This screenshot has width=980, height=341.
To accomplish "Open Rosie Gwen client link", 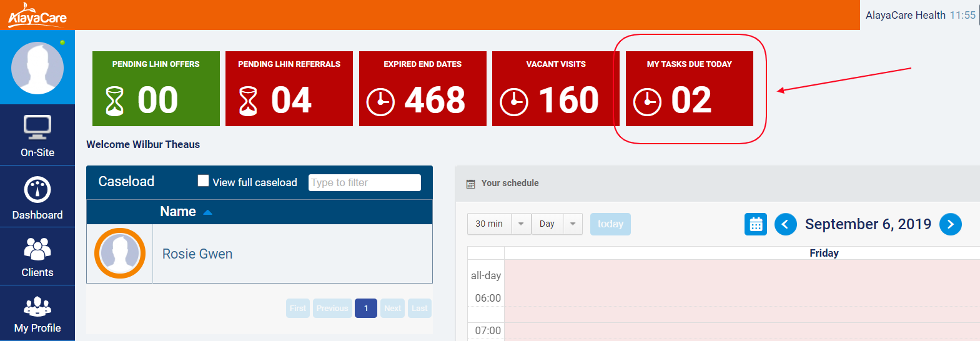I will pyautogui.click(x=197, y=254).
